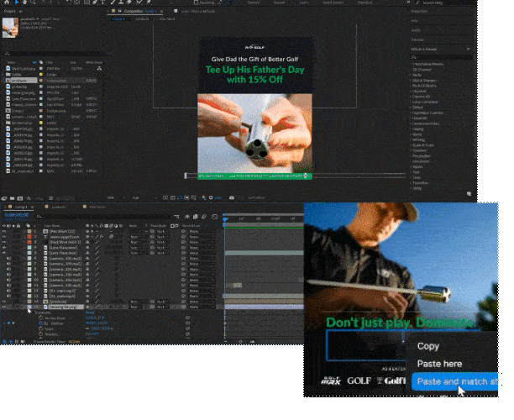Image resolution: width=514 pixels, height=420 pixels.
Task: Toggle visibility eye of layer 1
Action: click(x=4, y=232)
